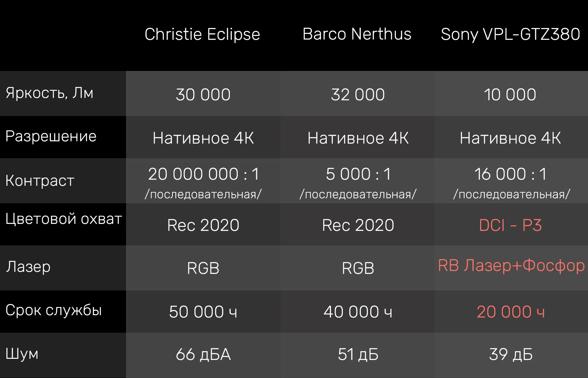Viewport: 588px width, 378px height.
Task: Select the 32 000 brightness cell
Action: point(358,94)
